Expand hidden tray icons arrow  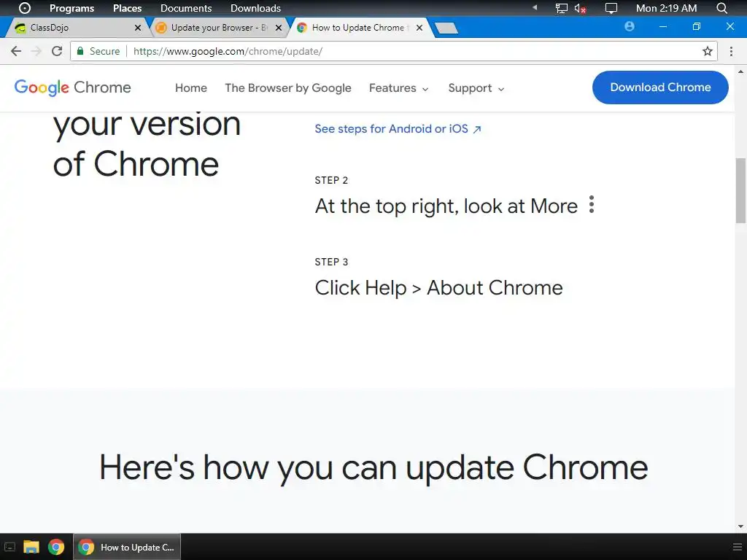pyautogui.click(x=535, y=7)
